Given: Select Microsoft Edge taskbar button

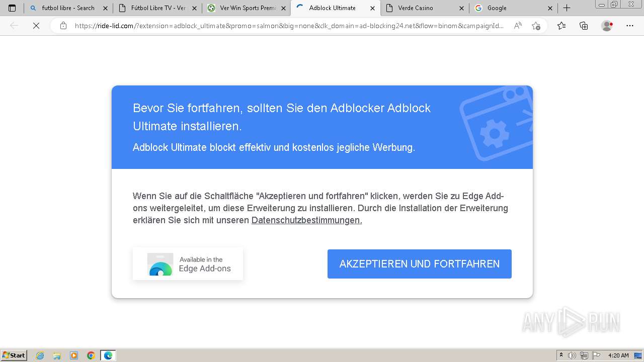Looking at the screenshot, I should coord(108,355).
